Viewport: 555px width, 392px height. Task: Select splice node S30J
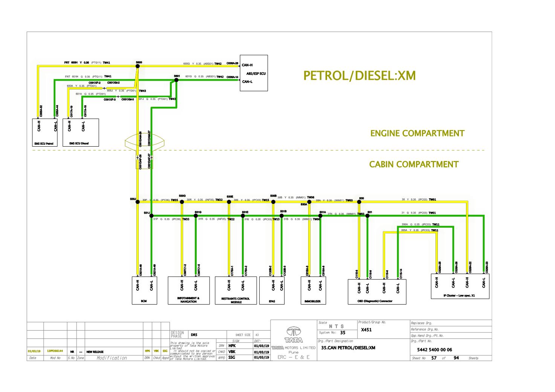(138, 202)
